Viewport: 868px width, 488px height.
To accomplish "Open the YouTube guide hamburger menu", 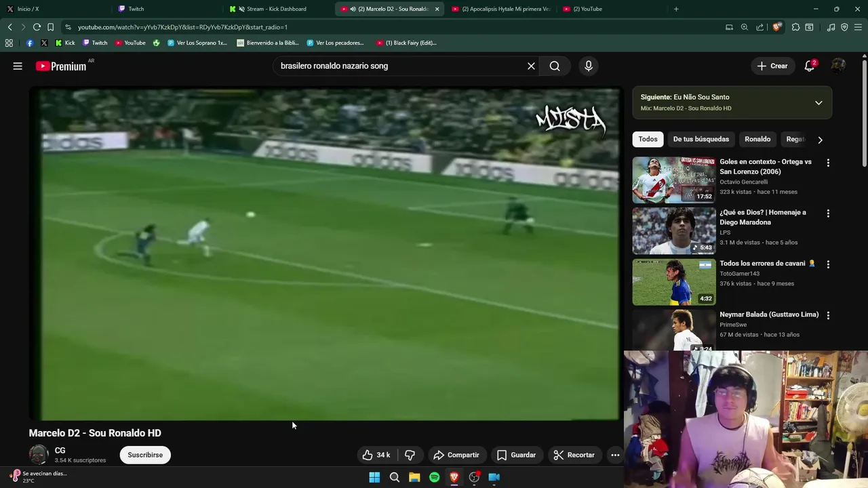I will pyautogui.click(x=18, y=66).
